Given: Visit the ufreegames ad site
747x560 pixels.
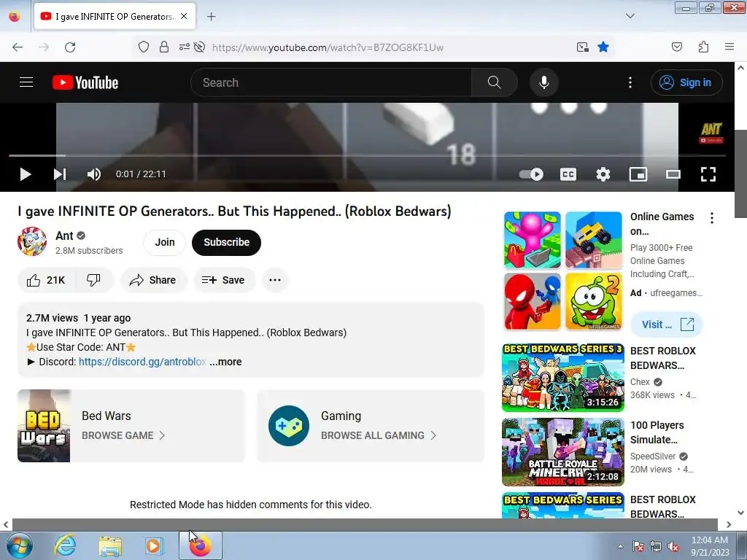Looking at the screenshot, I should 667,324.
